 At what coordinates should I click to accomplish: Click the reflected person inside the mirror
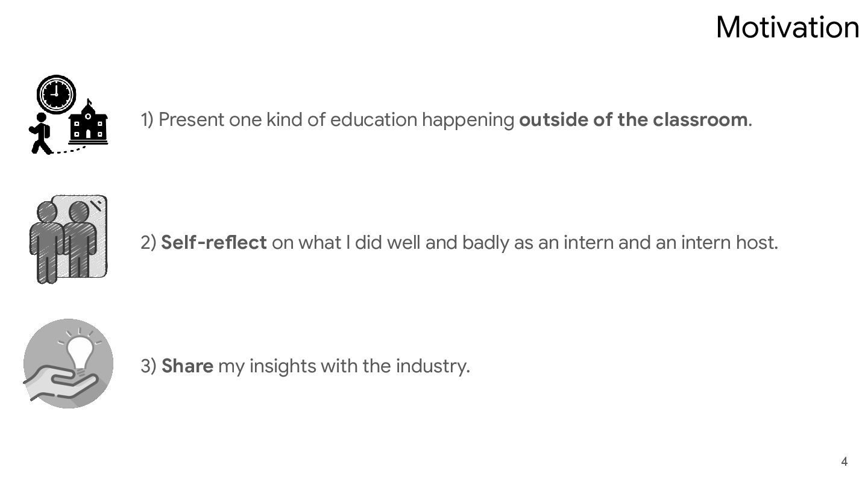(80, 239)
